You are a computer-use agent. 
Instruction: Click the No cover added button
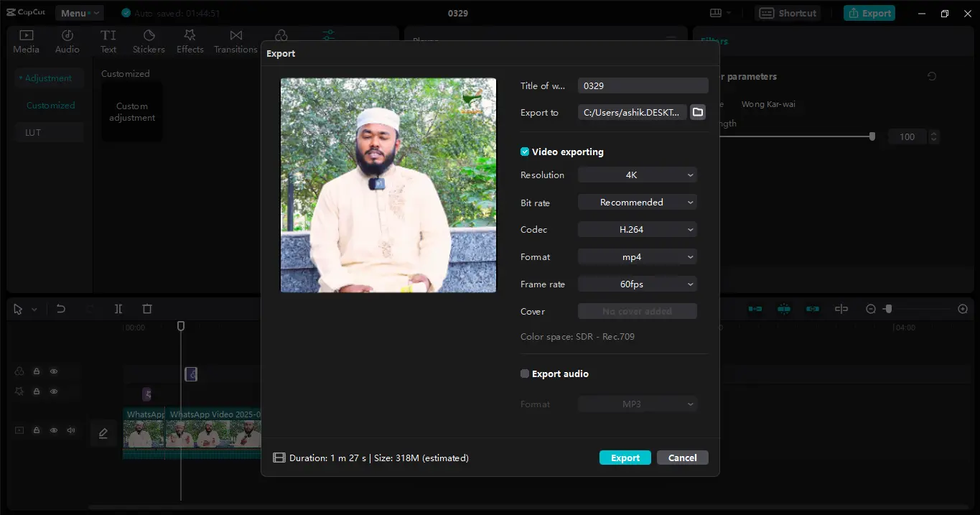tap(638, 311)
